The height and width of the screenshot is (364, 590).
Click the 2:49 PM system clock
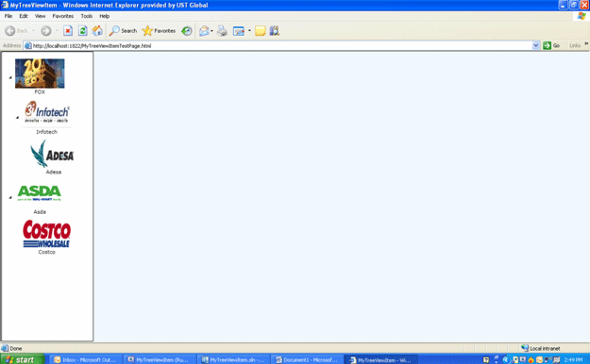[573, 360]
